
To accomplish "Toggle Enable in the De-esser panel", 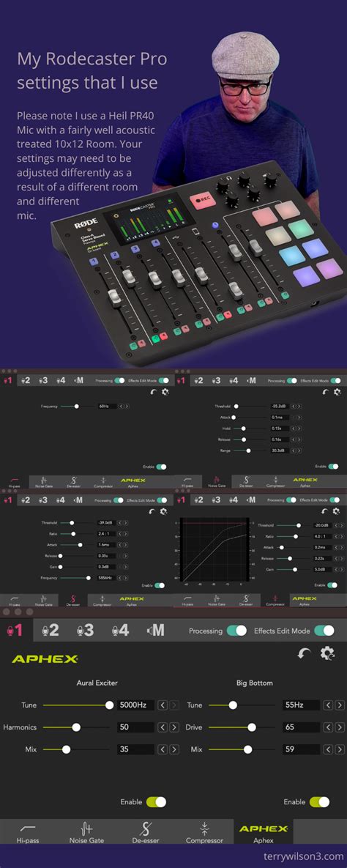I will 160,585.
